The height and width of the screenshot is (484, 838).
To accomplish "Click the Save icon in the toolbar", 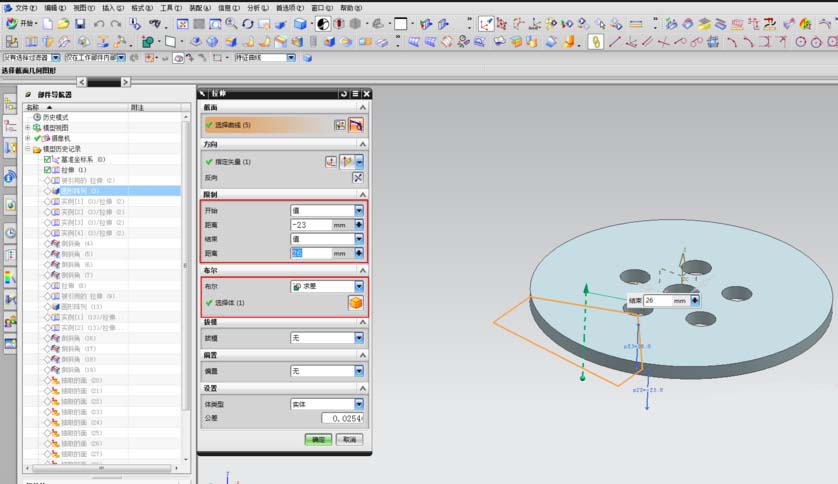I will 79,23.
